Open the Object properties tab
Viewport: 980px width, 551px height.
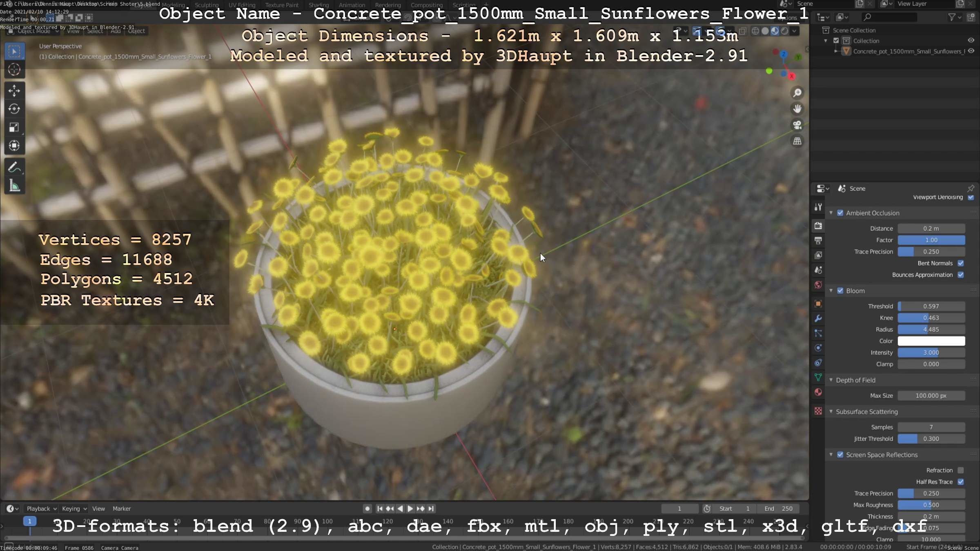tap(818, 304)
